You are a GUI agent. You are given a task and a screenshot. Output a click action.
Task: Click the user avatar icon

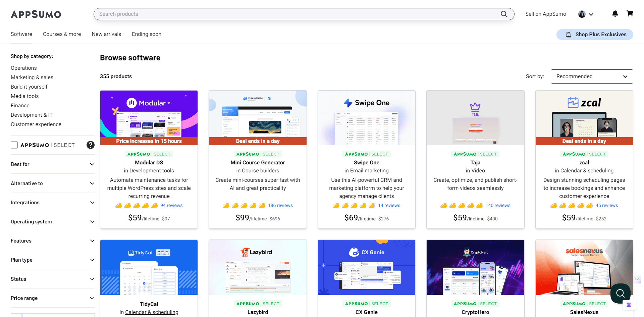click(x=582, y=14)
